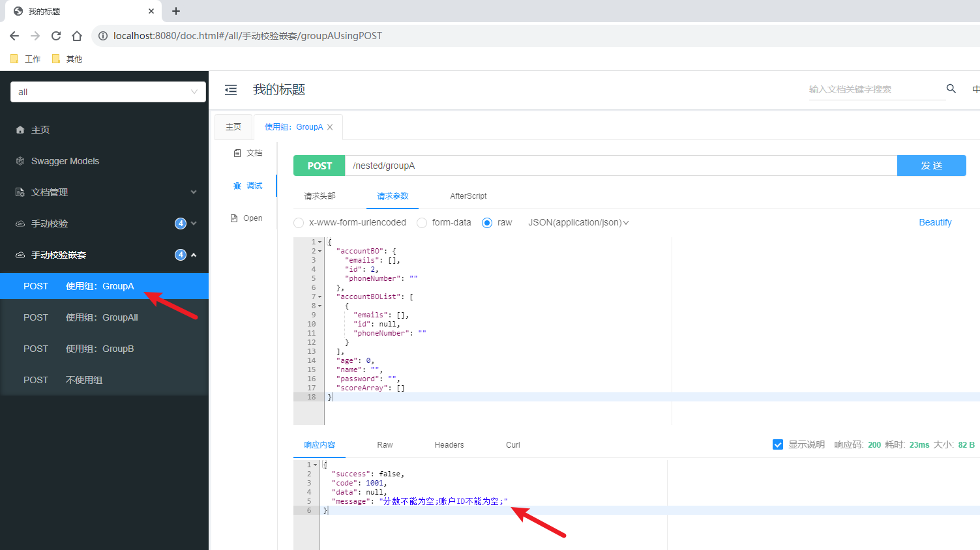Click the document keyword search field
The width and height of the screenshot is (980, 550).
click(x=877, y=89)
